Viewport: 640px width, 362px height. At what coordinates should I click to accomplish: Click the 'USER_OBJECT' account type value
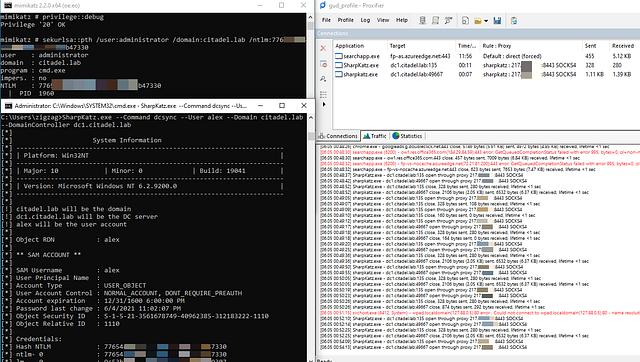coord(125,285)
